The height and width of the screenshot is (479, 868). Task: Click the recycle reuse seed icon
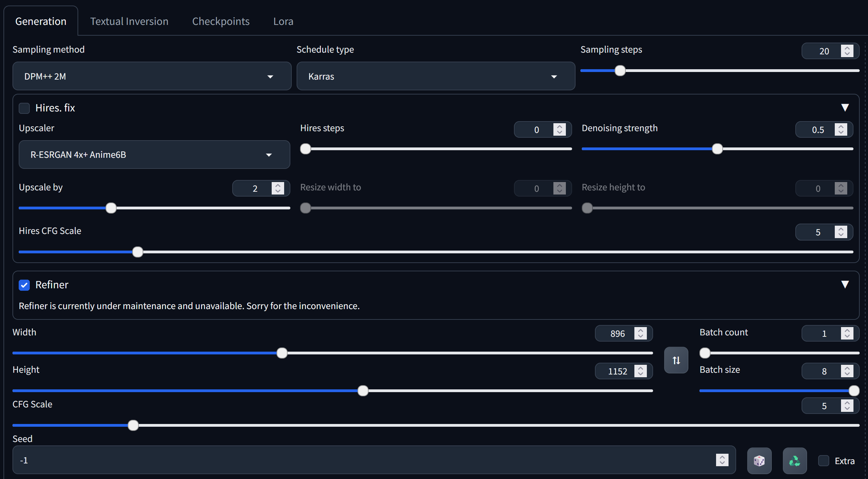coord(795,461)
